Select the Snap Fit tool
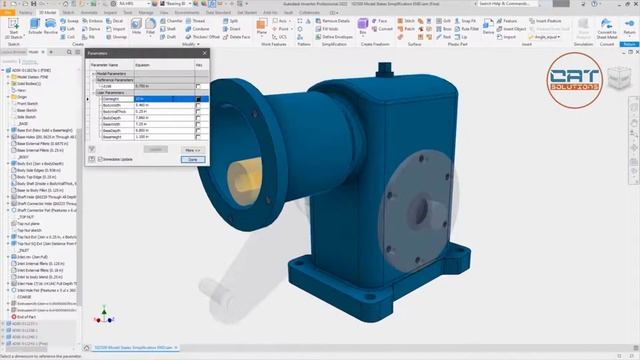The width and height of the screenshot is (640, 360). [x=465, y=21]
